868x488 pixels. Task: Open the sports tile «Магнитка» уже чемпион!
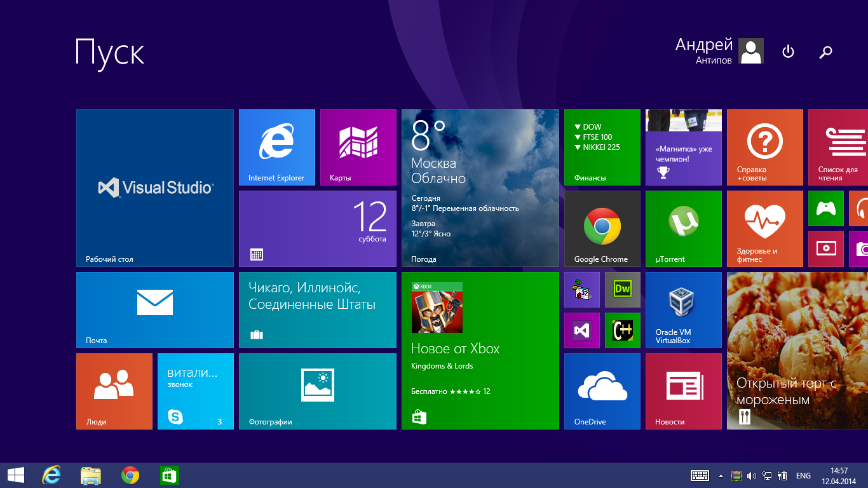[x=684, y=147]
